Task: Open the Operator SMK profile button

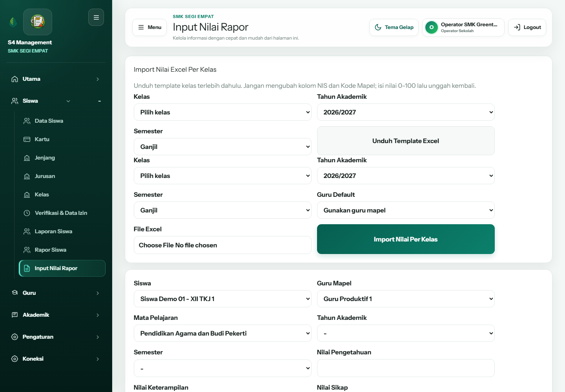Action: (x=463, y=27)
